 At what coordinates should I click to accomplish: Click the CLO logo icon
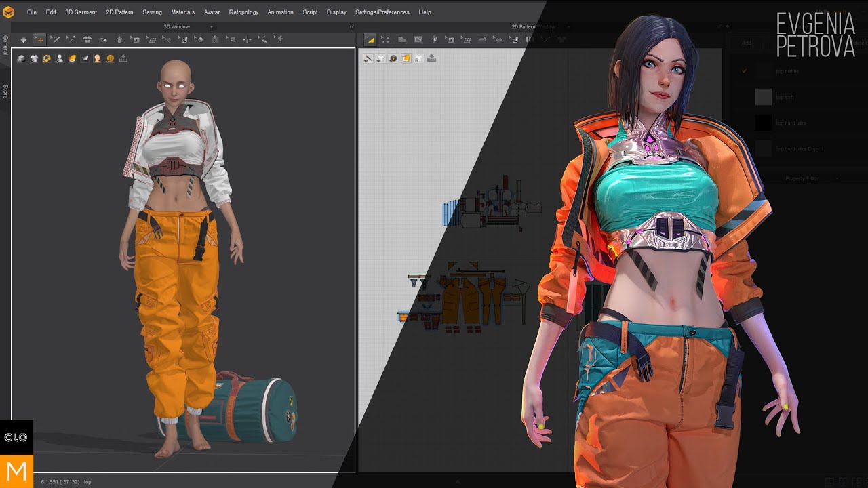click(16, 437)
